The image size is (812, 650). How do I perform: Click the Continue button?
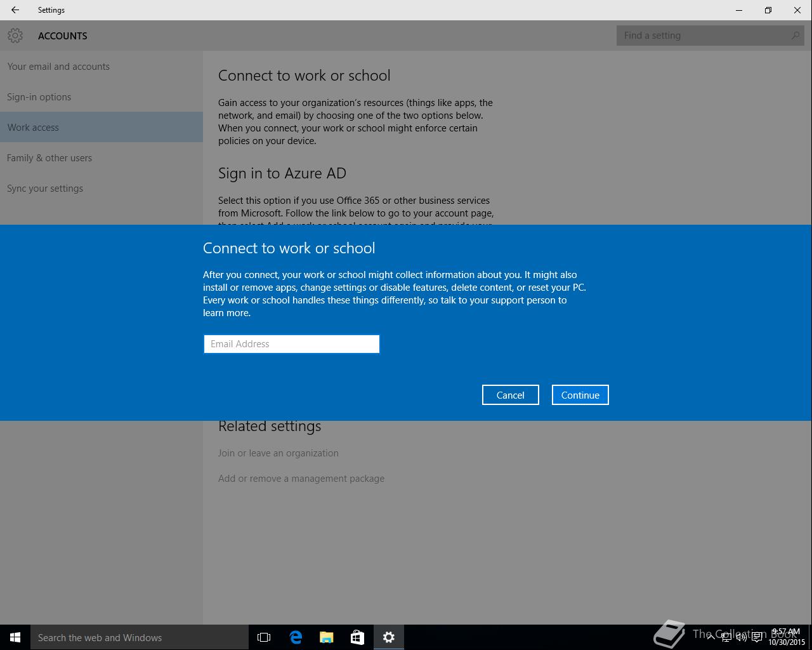(x=580, y=395)
